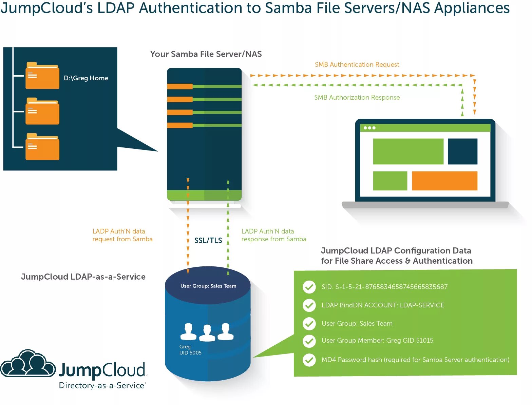Click the main page title at top
This screenshot has width=532, height=405.
[255, 8]
